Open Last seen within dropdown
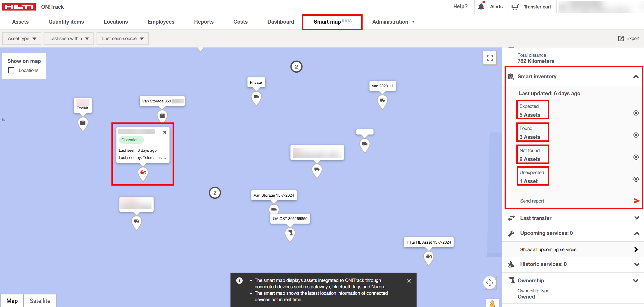Image resolution: width=644 pixels, height=307 pixels. [69, 39]
